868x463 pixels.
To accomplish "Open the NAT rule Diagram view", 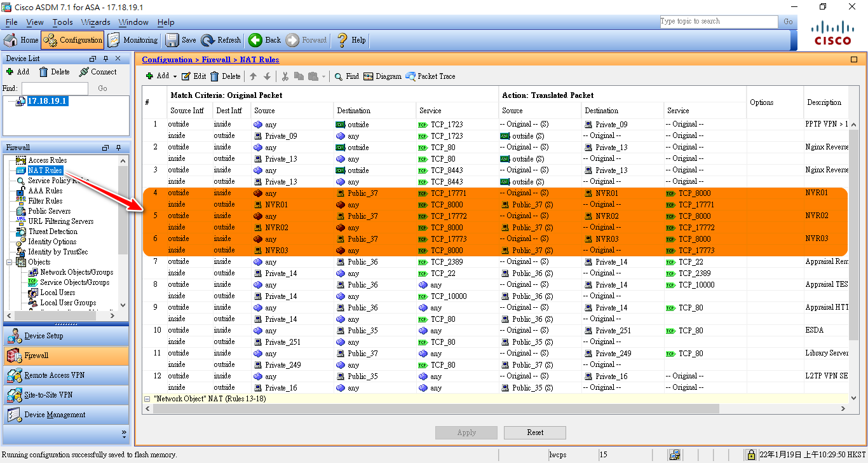I will tap(383, 76).
